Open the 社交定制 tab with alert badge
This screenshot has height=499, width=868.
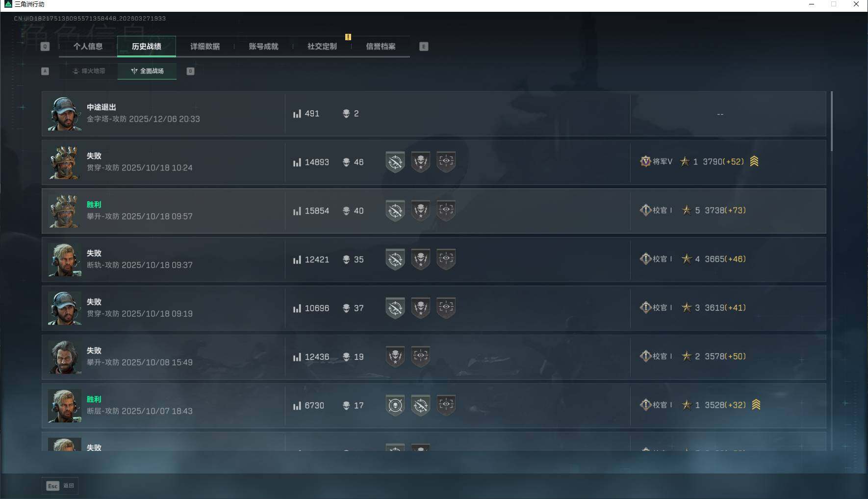pos(322,47)
